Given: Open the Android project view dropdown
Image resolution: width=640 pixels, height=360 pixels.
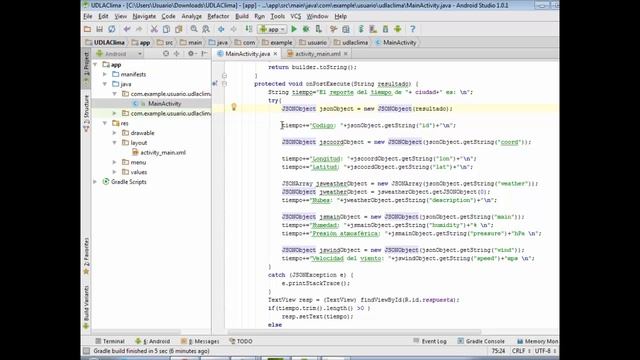Looking at the screenshot, I should [x=119, y=53].
